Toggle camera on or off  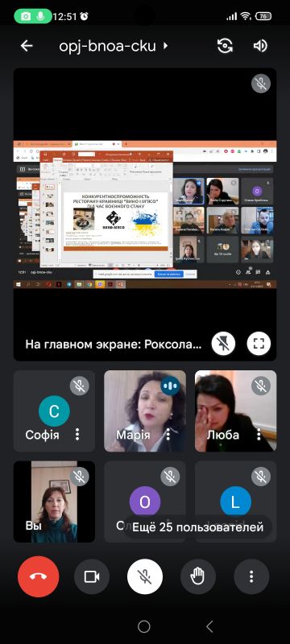92,576
